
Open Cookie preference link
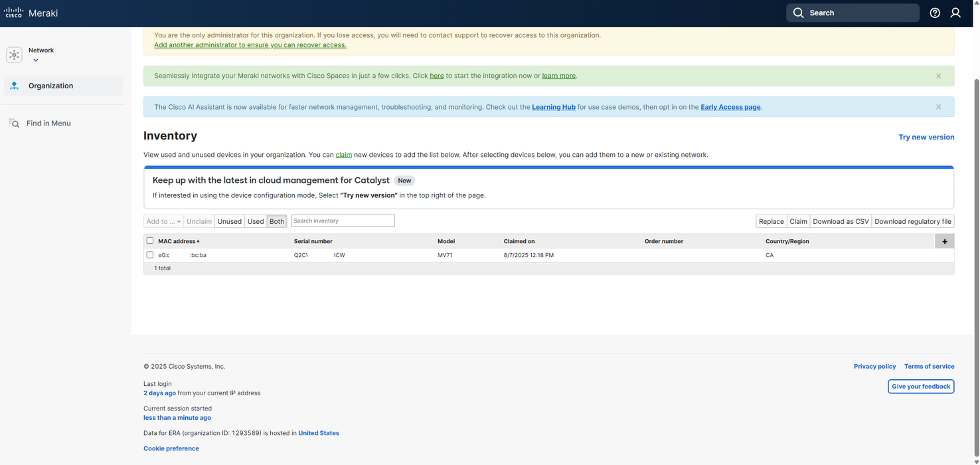pyautogui.click(x=171, y=448)
